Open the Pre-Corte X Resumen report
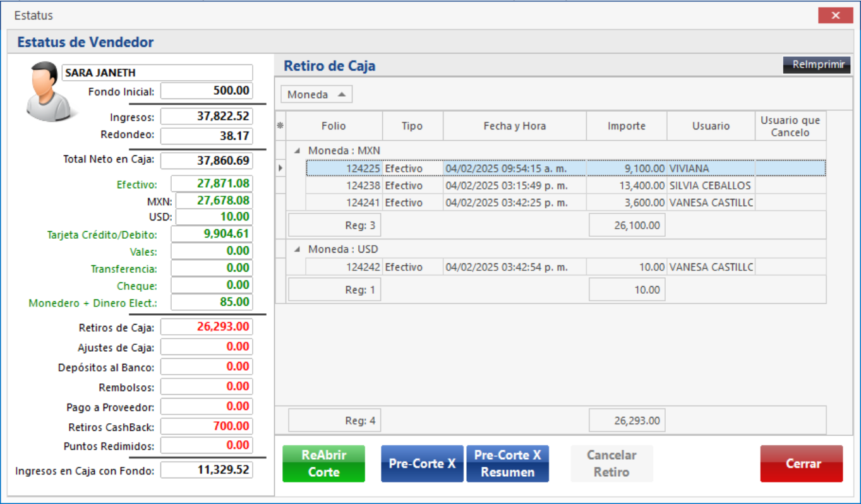Image resolution: width=861 pixels, height=504 pixels. pyautogui.click(x=507, y=464)
